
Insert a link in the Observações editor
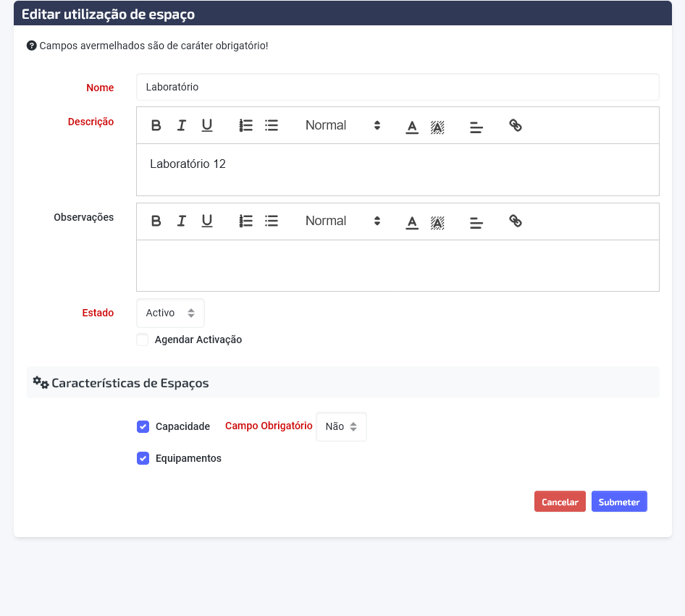(516, 221)
